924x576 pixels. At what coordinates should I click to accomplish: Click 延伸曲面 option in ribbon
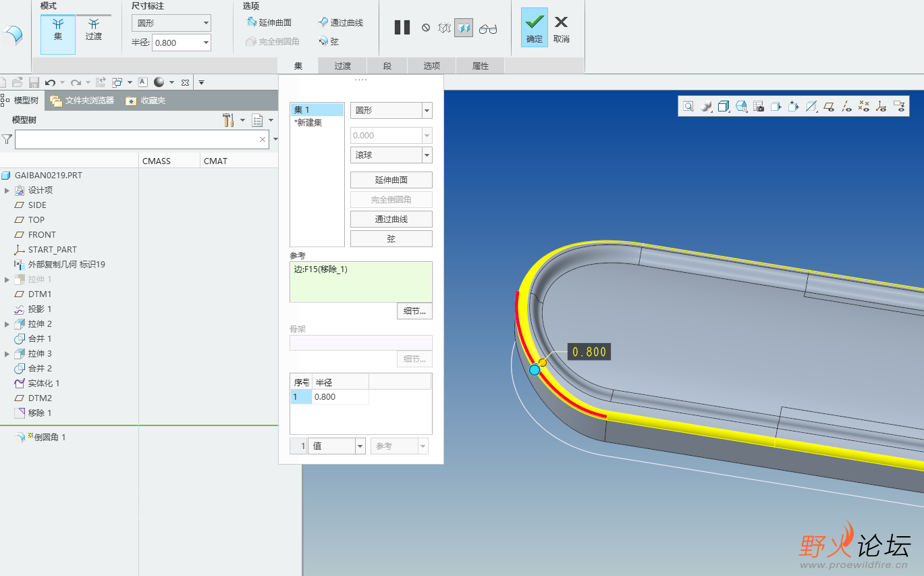pyautogui.click(x=269, y=22)
